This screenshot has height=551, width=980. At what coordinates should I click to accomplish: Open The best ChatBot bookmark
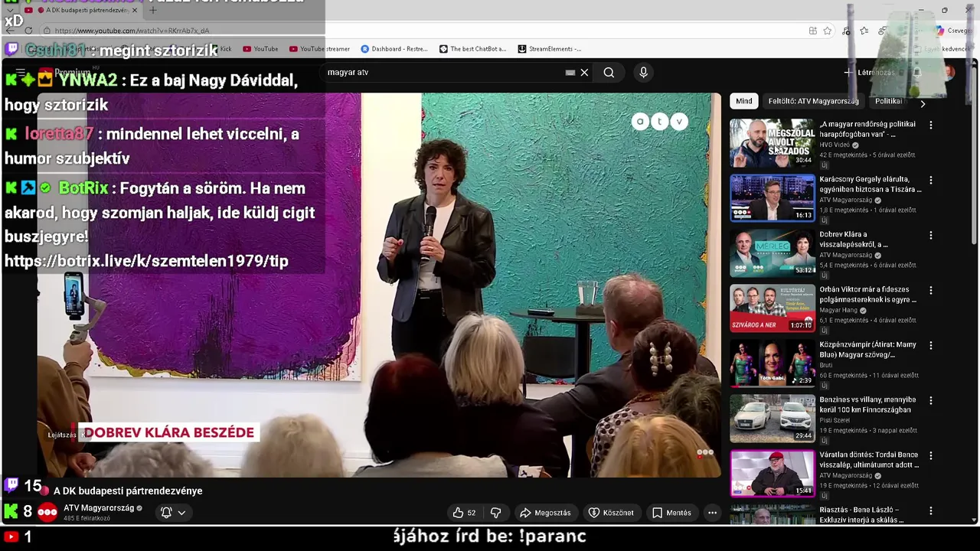[x=472, y=49]
